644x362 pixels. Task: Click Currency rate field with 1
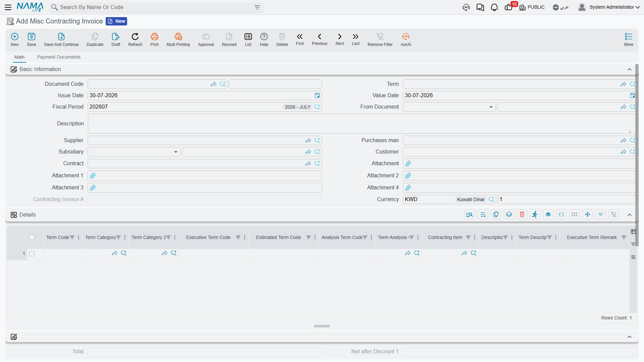[567, 199]
